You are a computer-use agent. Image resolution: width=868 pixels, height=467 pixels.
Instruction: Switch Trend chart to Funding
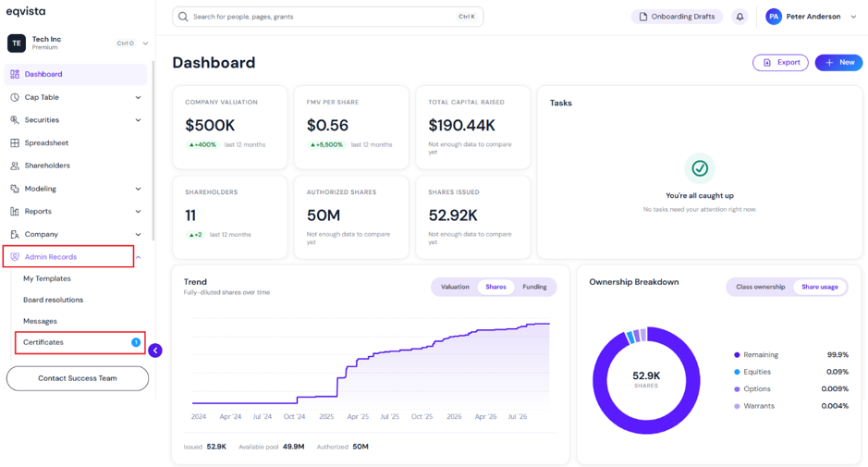(534, 287)
